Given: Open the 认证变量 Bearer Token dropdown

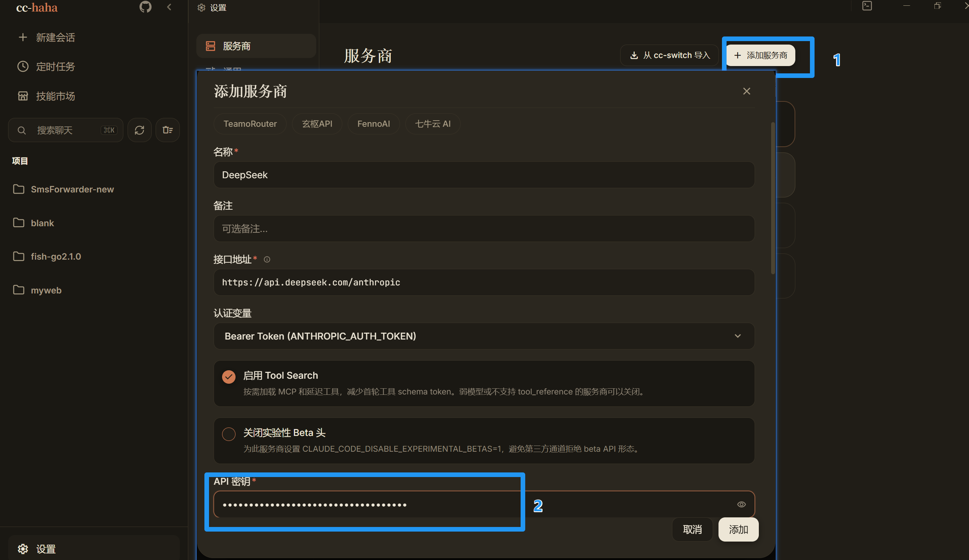Looking at the screenshot, I should click(484, 336).
